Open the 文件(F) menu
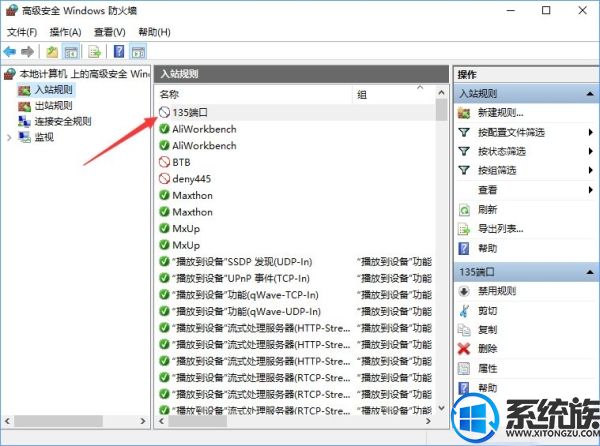This screenshot has height=446, width=600. tap(22, 32)
